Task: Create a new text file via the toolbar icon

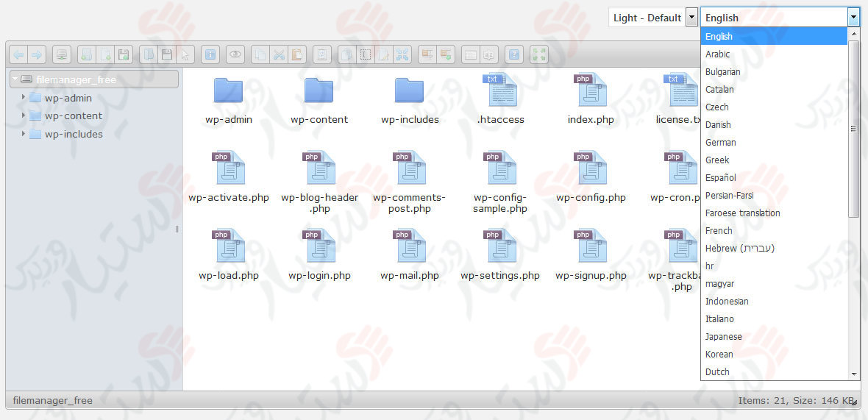Action: point(104,54)
